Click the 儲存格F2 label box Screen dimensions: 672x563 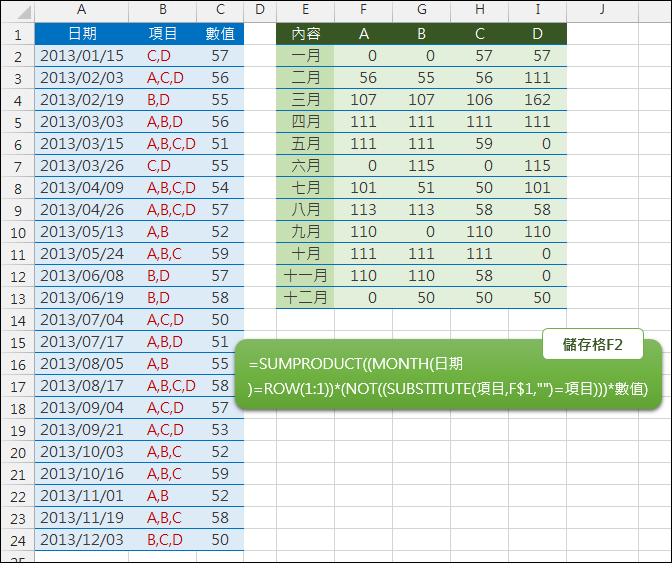pyautogui.click(x=593, y=344)
